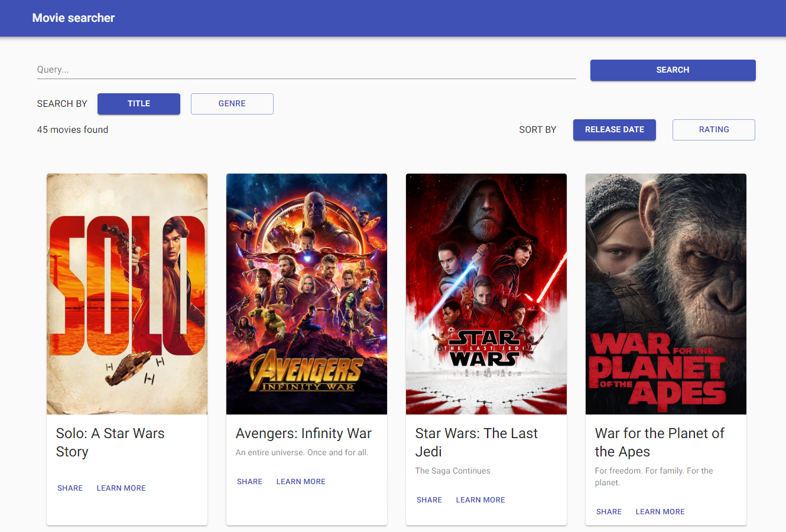786x532 pixels.
Task: Click the 'Solo: A Star Wars Story' title text
Action: pyautogui.click(x=111, y=442)
